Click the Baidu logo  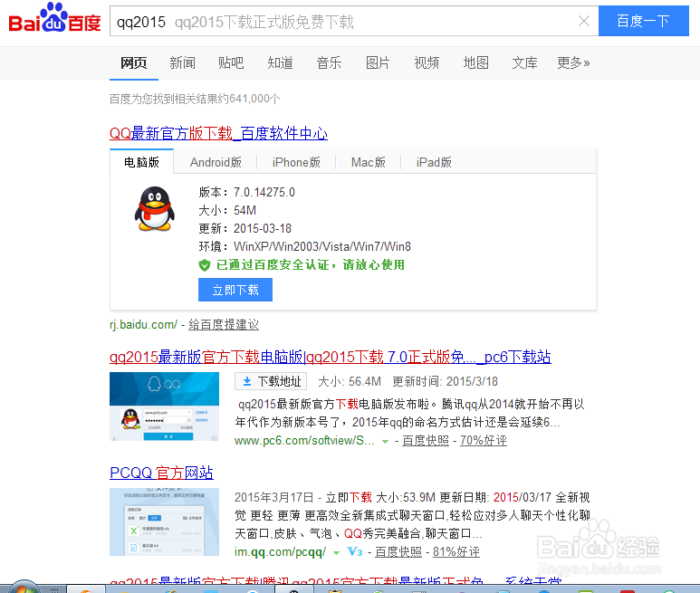click(x=55, y=18)
